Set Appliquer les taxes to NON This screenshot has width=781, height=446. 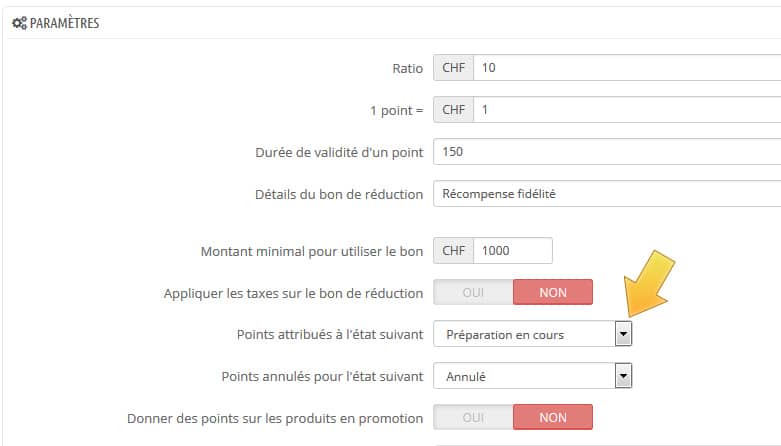tap(553, 293)
